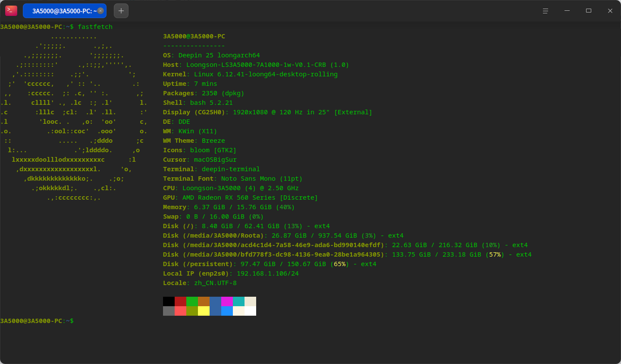621x364 pixels.
Task: Click the 'Host: Loongson-LS3A5000-7A1000-1w-V0.1-CRB' line
Action: point(256,65)
